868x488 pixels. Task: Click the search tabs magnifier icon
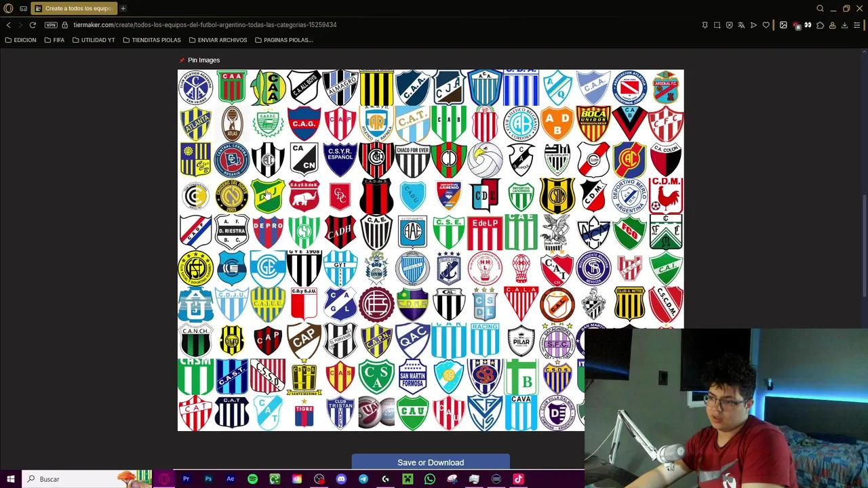820,8
